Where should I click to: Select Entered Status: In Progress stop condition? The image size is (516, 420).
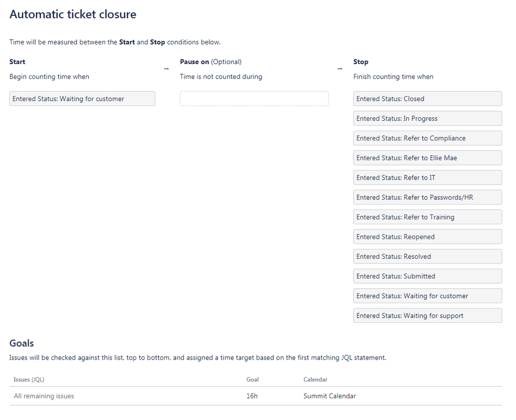click(x=427, y=118)
